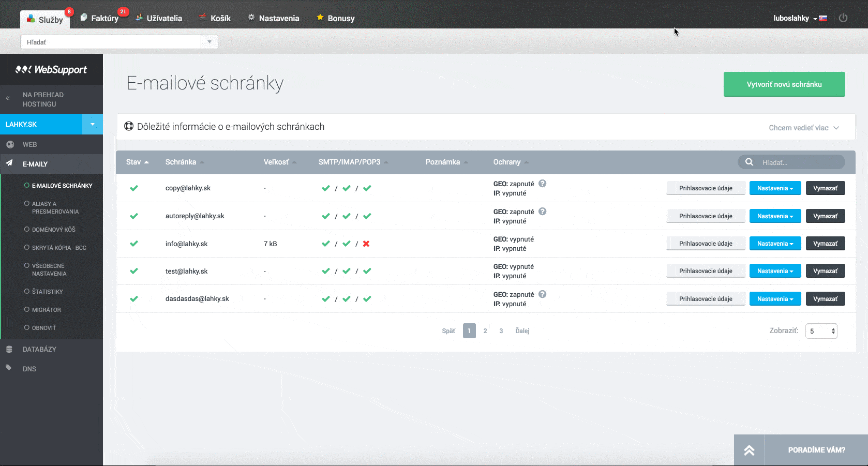Select Aliasy a presmerovania radio item
Image resolution: width=868 pixels, height=466 pixels.
pyautogui.click(x=27, y=204)
